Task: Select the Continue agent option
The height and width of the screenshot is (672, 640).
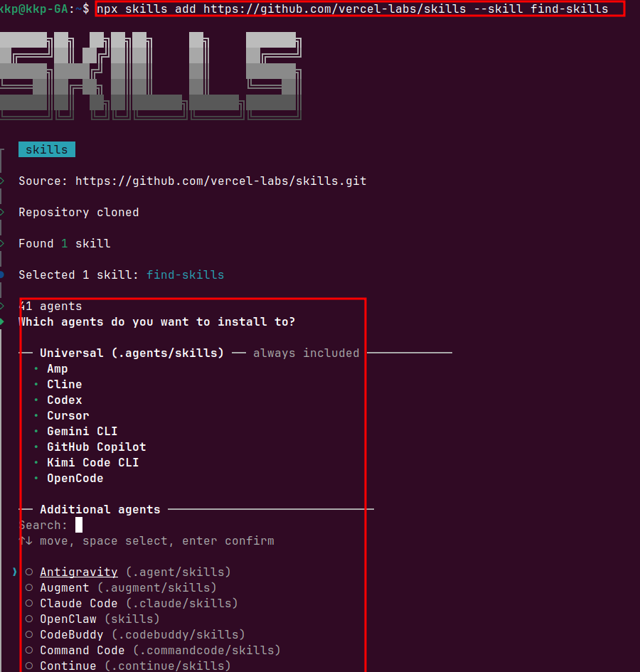Action: click(x=29, y=666)
